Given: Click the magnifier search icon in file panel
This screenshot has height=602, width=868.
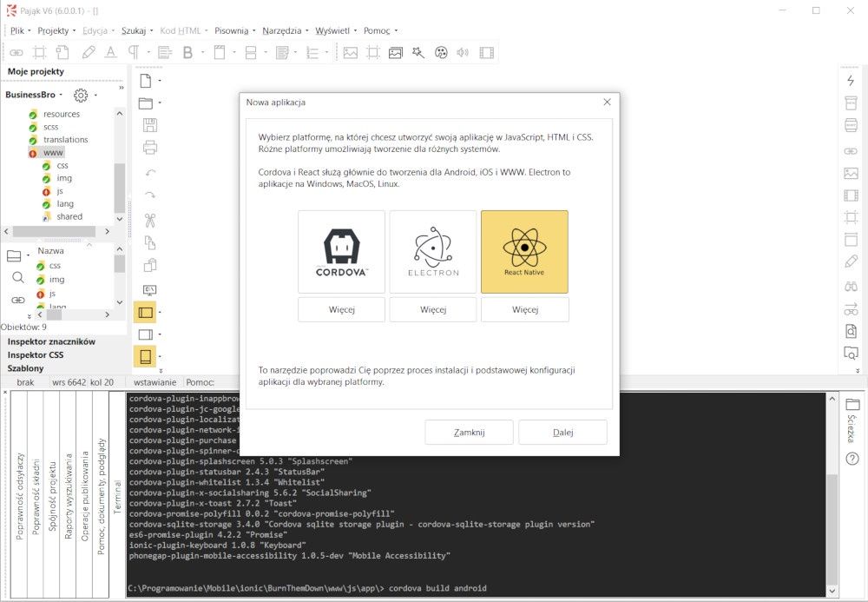Looking at the screenshot, I should coord(17,277).
